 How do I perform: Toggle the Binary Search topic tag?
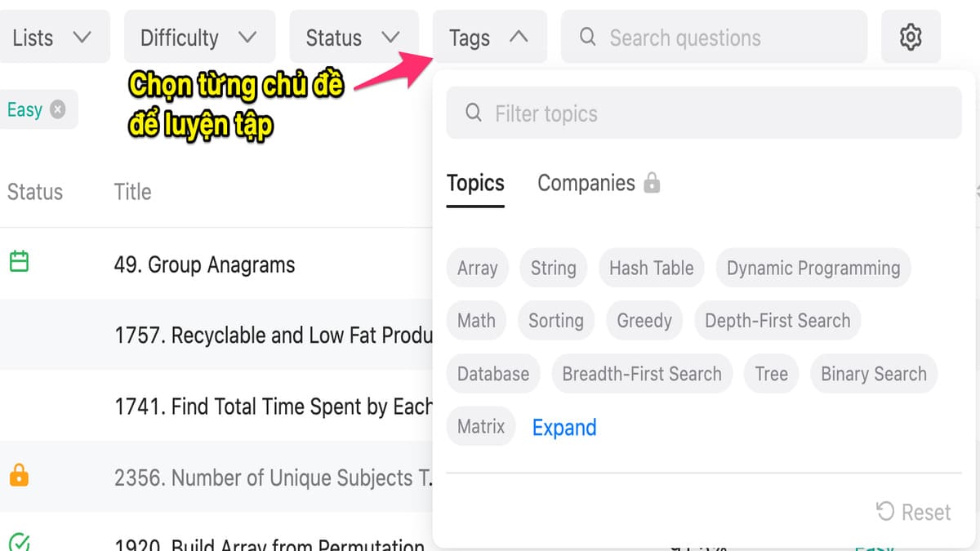coord(873,374)
